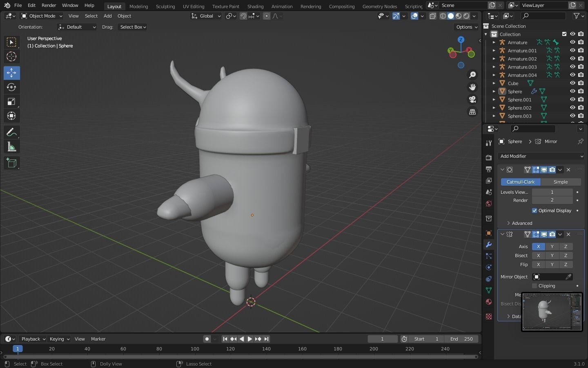Screen dimensions: 588x368
Task: Select the Measure tool
Action: 11,147
